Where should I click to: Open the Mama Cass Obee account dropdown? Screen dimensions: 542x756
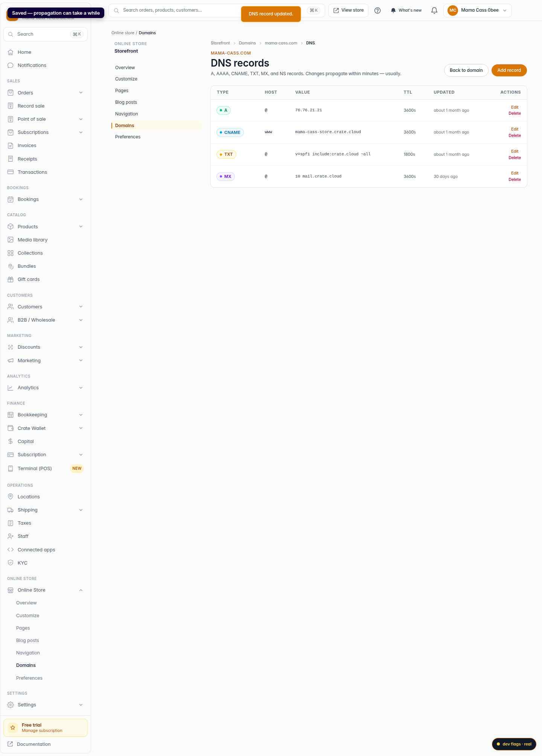[478, 11]
